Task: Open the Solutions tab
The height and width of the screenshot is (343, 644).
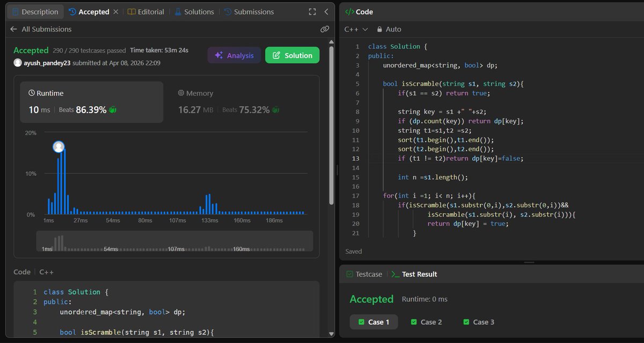Action: click(x=194, y=12)
